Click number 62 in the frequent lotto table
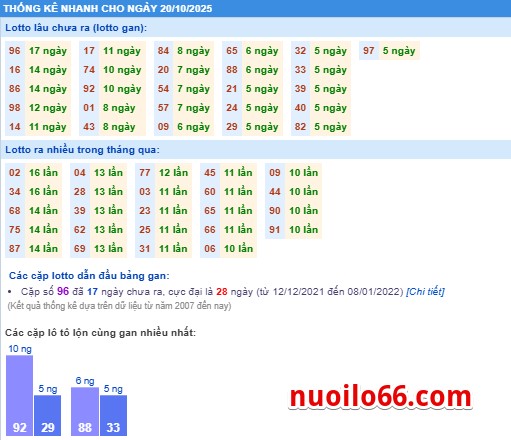 [80, 230]
